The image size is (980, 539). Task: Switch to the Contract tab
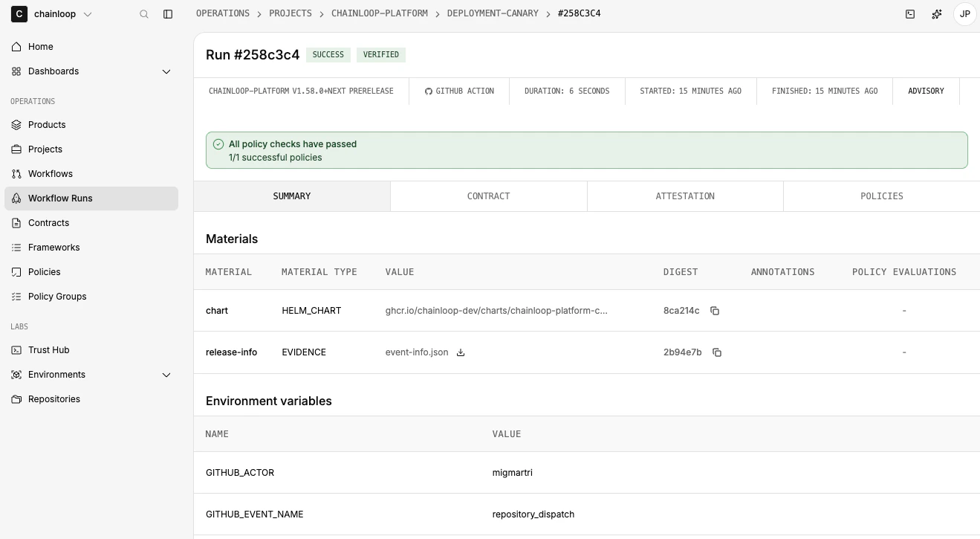(488, 196)
